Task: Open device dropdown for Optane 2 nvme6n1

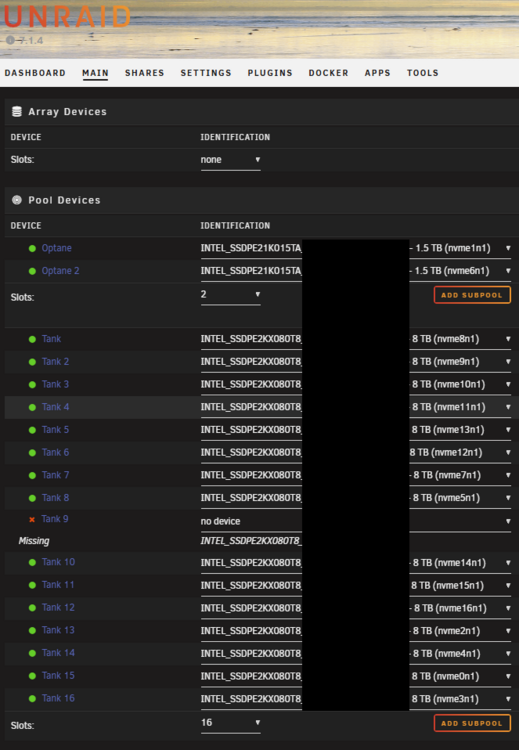Action: click(x=356, y=271)
